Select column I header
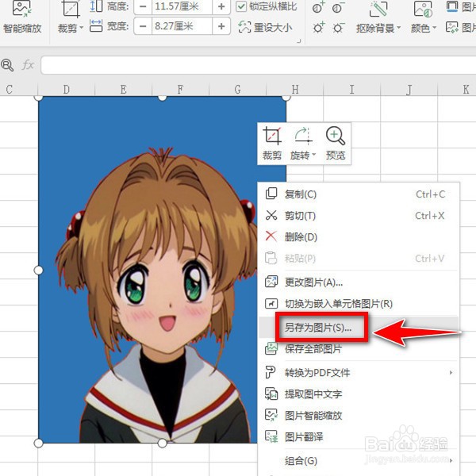476x476 pixels. click(351, 90)
